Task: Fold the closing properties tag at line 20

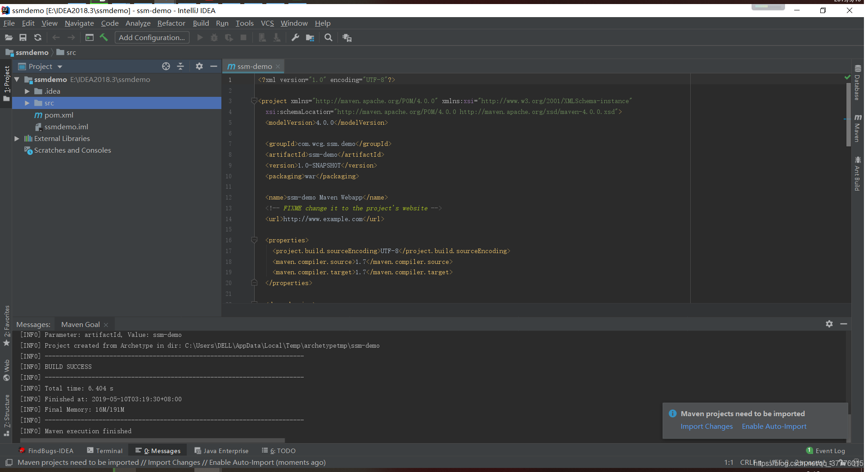Action: [254, 283]
